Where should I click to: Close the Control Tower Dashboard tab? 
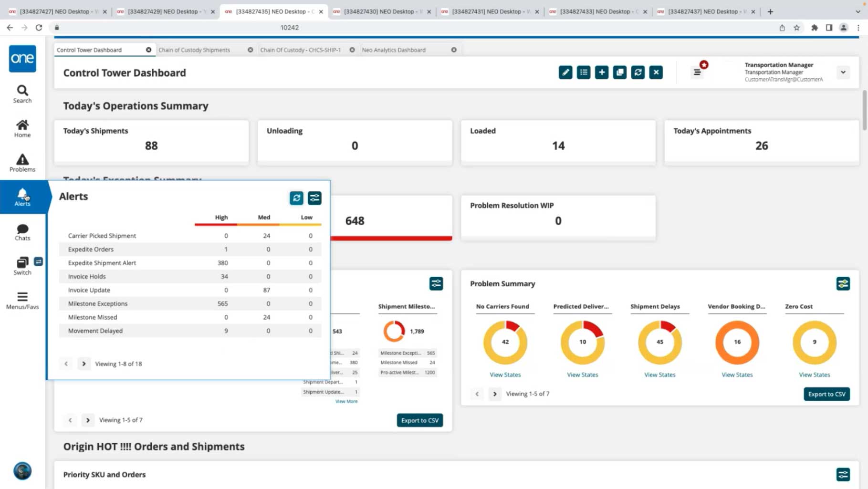(x=149, y=50)
